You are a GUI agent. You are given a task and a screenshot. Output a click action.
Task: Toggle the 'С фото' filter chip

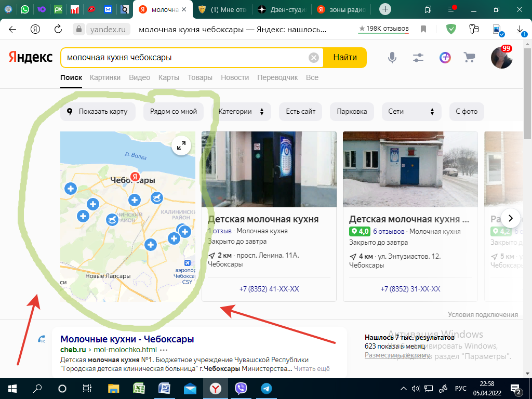pos(467,112)
